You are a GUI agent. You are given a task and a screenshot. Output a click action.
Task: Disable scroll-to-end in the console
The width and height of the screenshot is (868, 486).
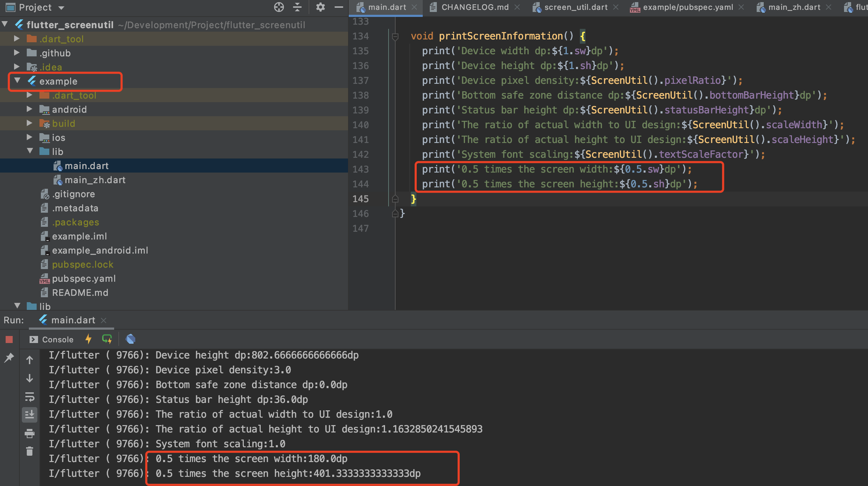[x=30, y=415]
